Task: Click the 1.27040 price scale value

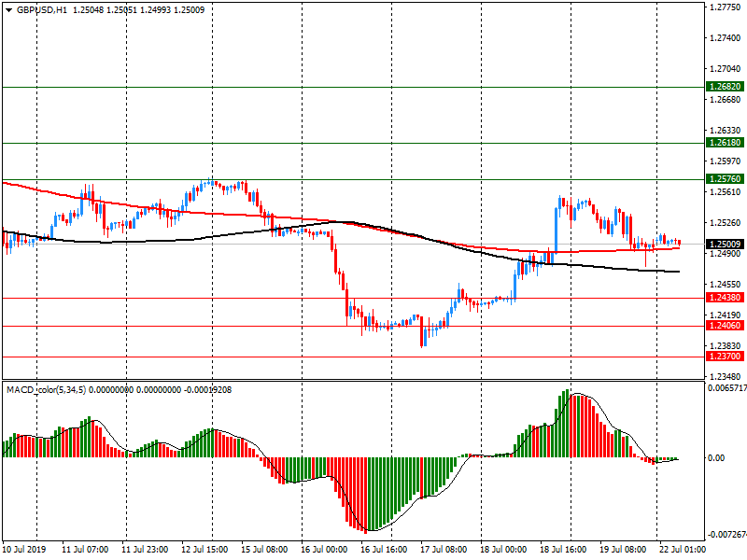Action: (726, 69)
